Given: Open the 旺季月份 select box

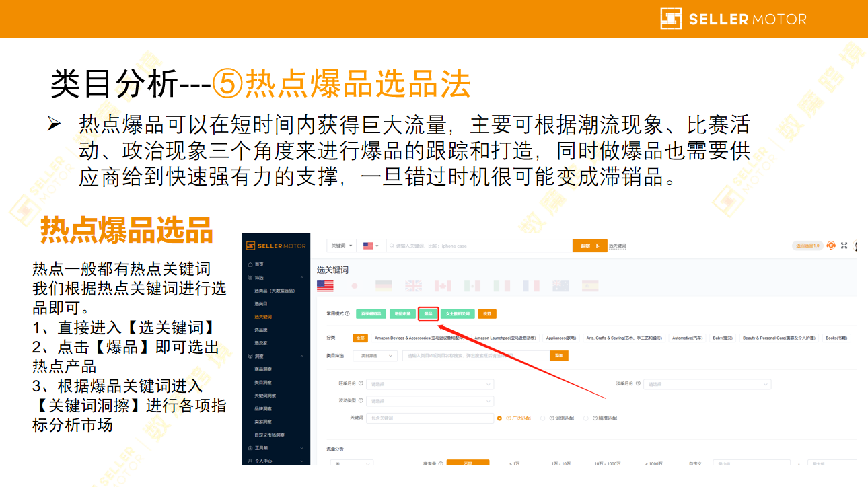Looking at the screenshot, I should (x=431, y=385).
